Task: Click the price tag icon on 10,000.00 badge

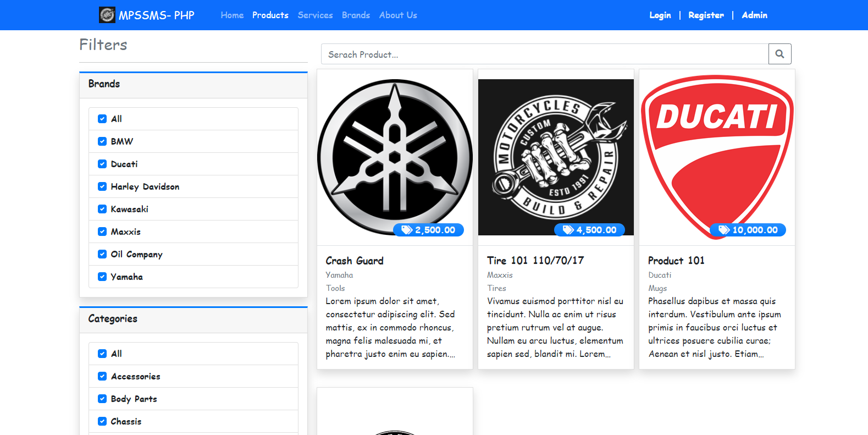Action: pos(724,230)
